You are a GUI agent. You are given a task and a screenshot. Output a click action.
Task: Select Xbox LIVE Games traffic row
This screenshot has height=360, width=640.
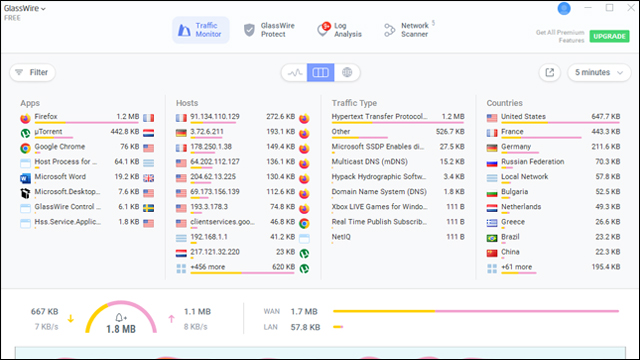tap(398, 208)
